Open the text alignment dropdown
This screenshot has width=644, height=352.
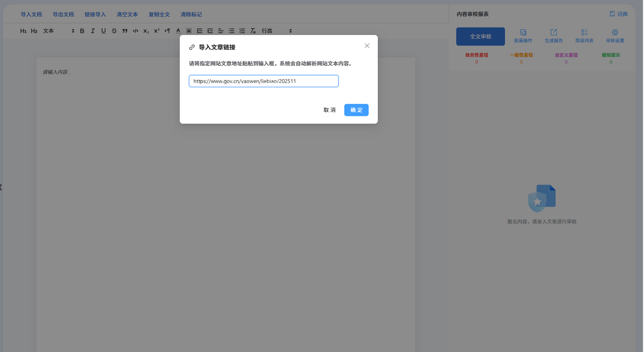(x=221, y=31)
